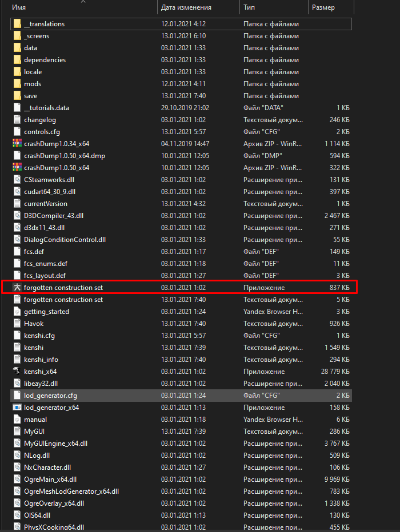This screenshot has height=532, width=400.
Task: Click DialogConditionControl.dll file name
Action: (x=65, y=240)
